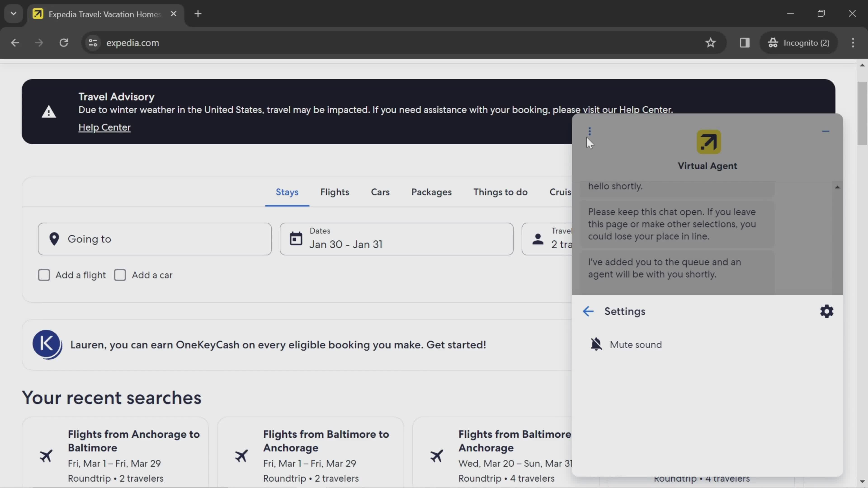This screenshot has width=868, height=488.
Task: Select the Flights tab
Action: pos(335,191)
